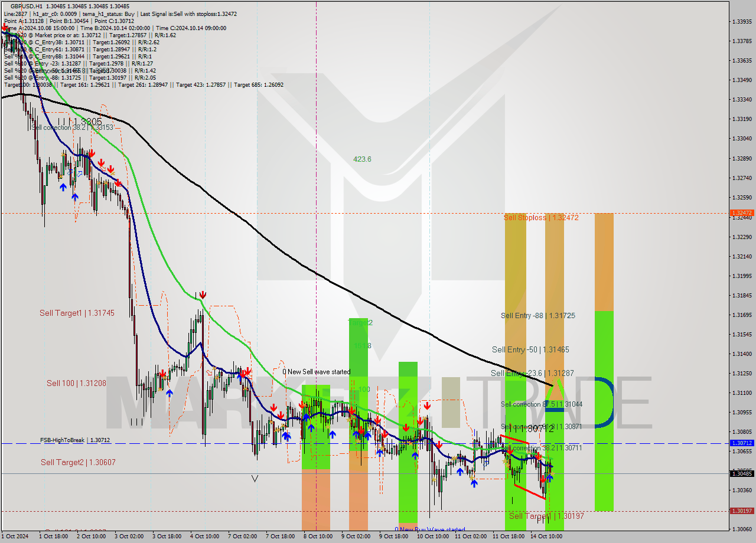Click the '0 New Sell wave started' annotation
The image size is (756, 543).
pos(316,372)
